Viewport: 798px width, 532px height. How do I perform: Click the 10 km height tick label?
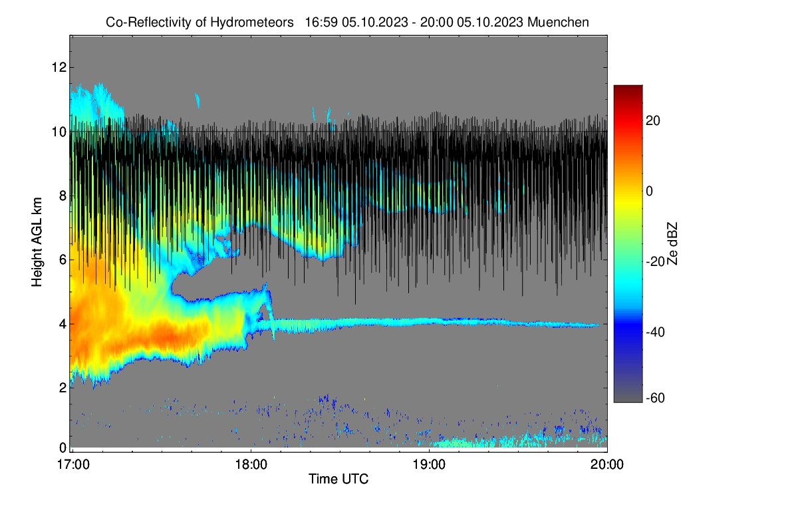click(58, 132)
